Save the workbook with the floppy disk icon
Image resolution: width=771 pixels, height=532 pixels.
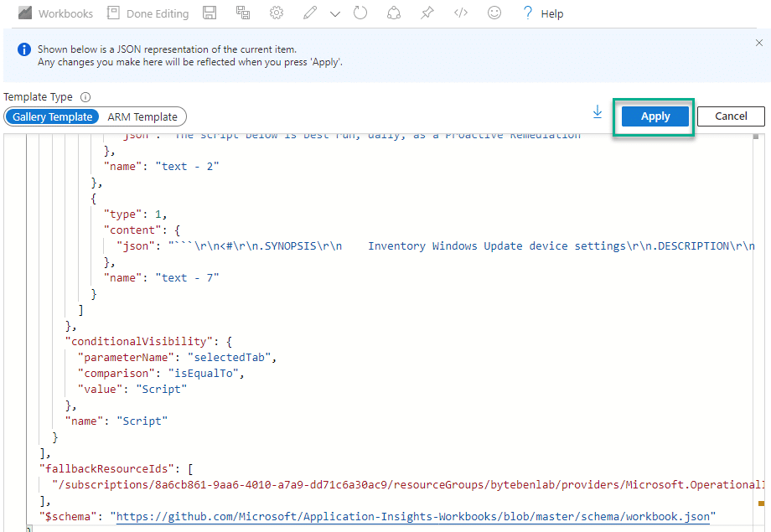210,13
